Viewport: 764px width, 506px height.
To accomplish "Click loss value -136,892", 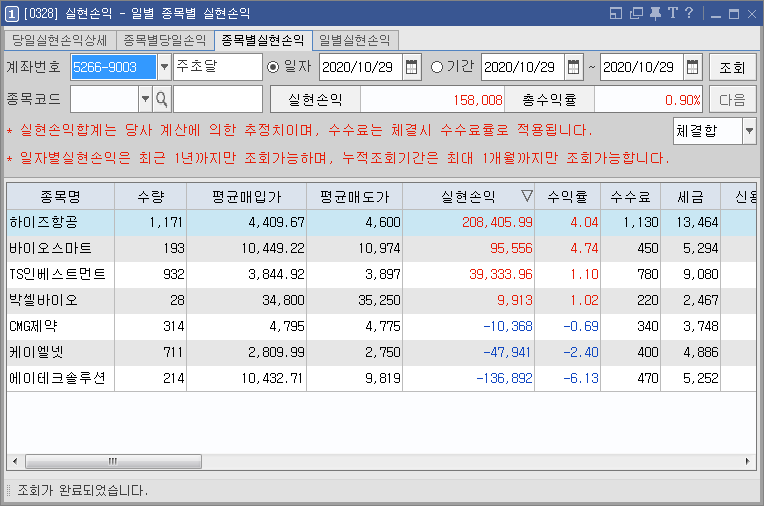I will 504,378.
